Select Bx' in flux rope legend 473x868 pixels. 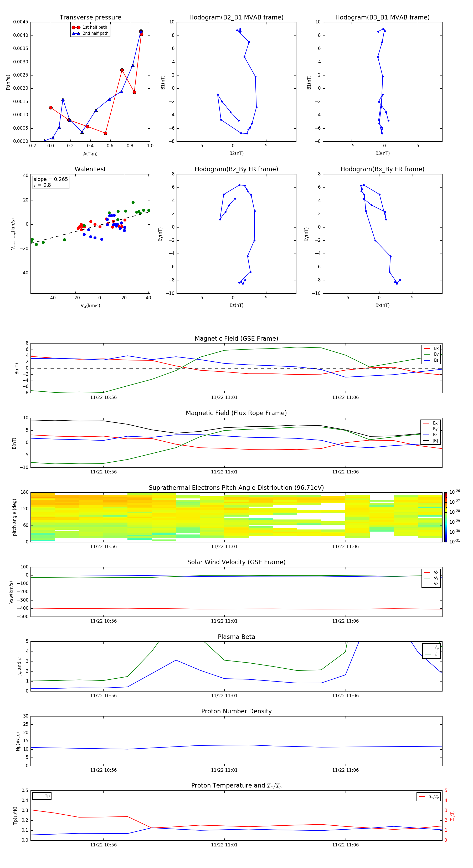pyautogui.click(x=431, y=423)
